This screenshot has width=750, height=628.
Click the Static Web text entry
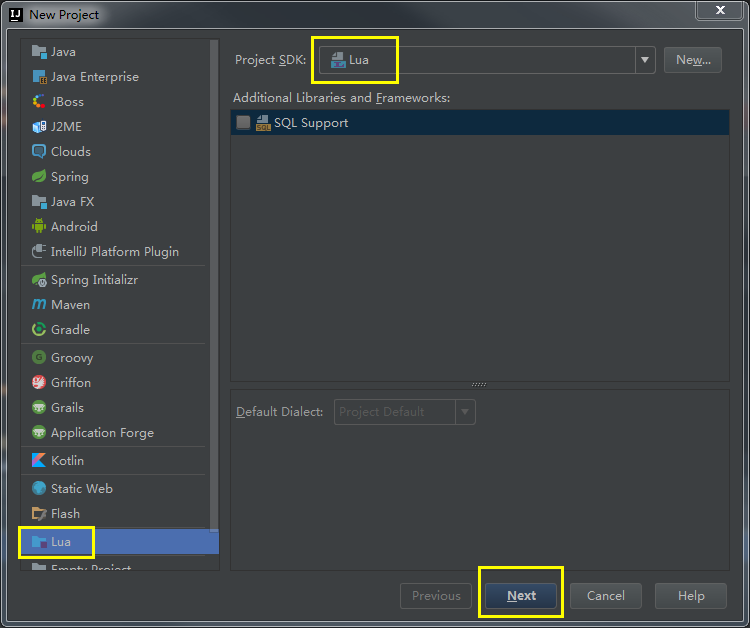(x=82, y=488)
